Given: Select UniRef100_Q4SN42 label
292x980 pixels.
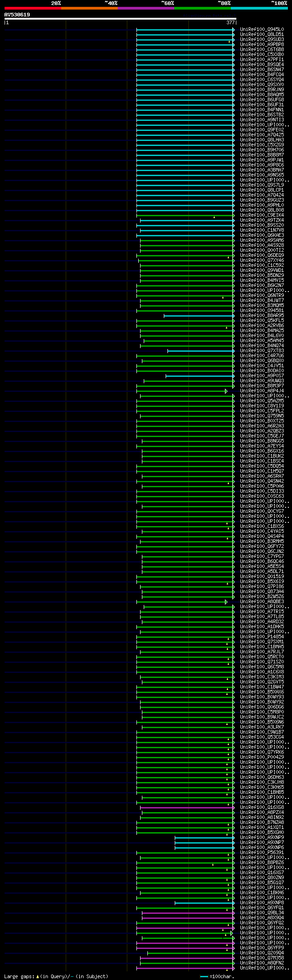Looking at the screenshot, I should pyautogui.click(x=262, y=481).
